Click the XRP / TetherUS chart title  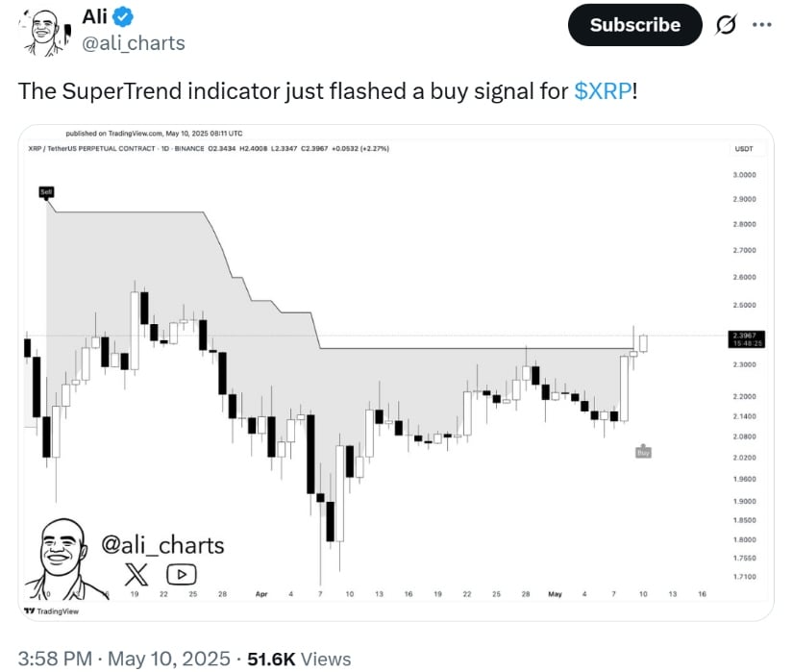click(x=91, y=149)
